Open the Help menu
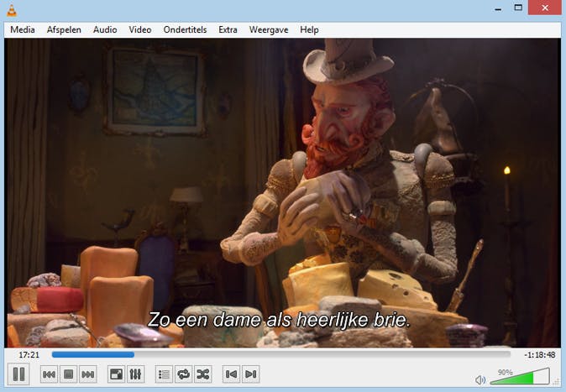566x392 pixels. (309, 29)
